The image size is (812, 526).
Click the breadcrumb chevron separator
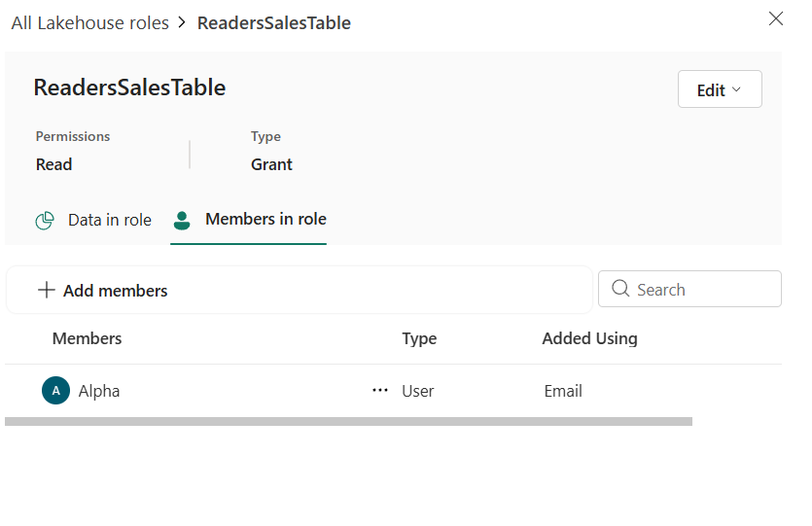[x=182, y=22]
